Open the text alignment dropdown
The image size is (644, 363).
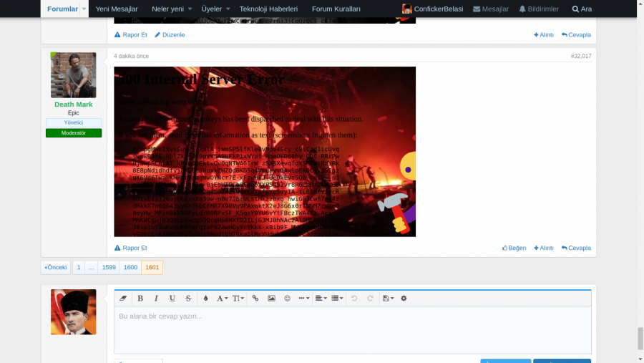(x=321, y=299)
